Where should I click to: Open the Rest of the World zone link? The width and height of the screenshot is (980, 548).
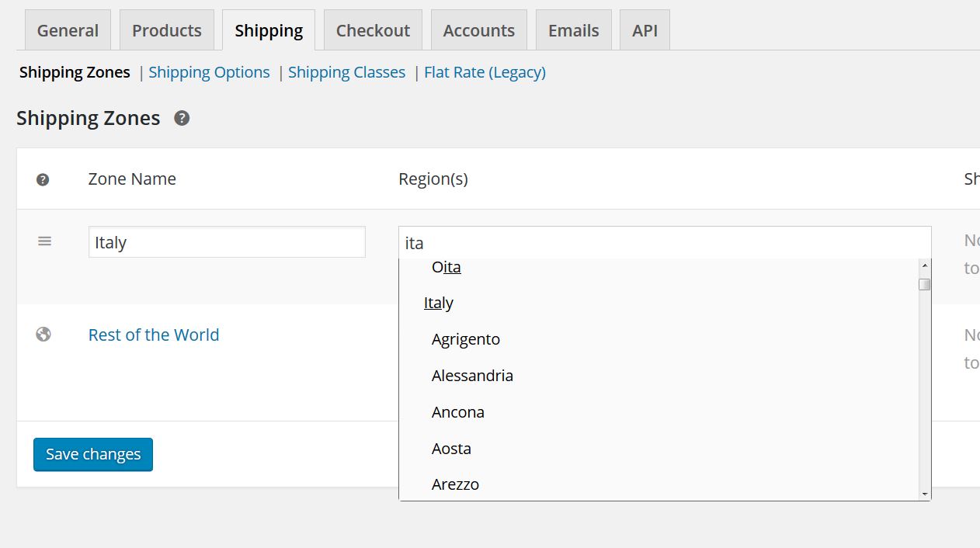154,335
